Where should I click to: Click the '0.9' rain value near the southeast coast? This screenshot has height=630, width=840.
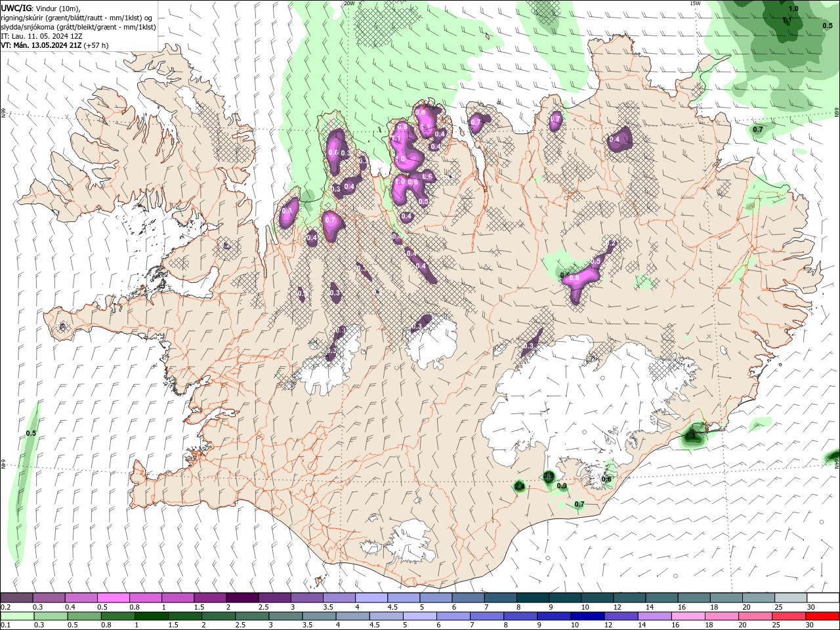562,486
